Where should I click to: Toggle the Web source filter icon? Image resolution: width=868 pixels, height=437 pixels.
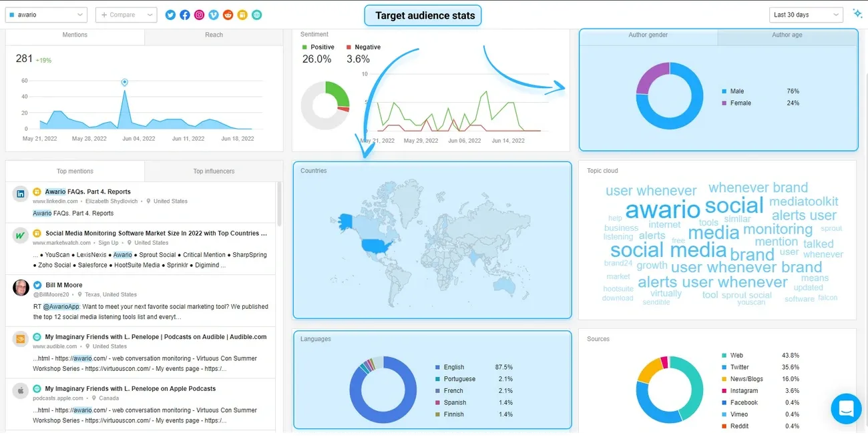point(257,15)
